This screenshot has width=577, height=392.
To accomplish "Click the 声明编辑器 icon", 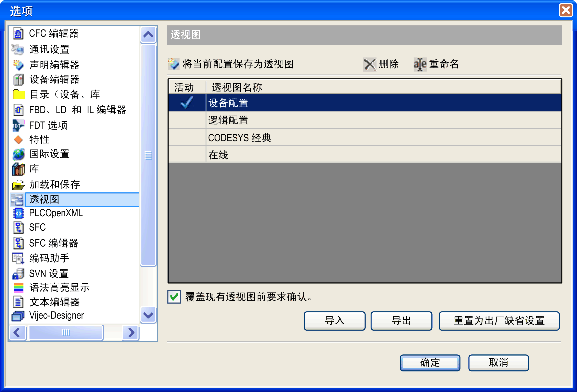I will pos(18,65).
